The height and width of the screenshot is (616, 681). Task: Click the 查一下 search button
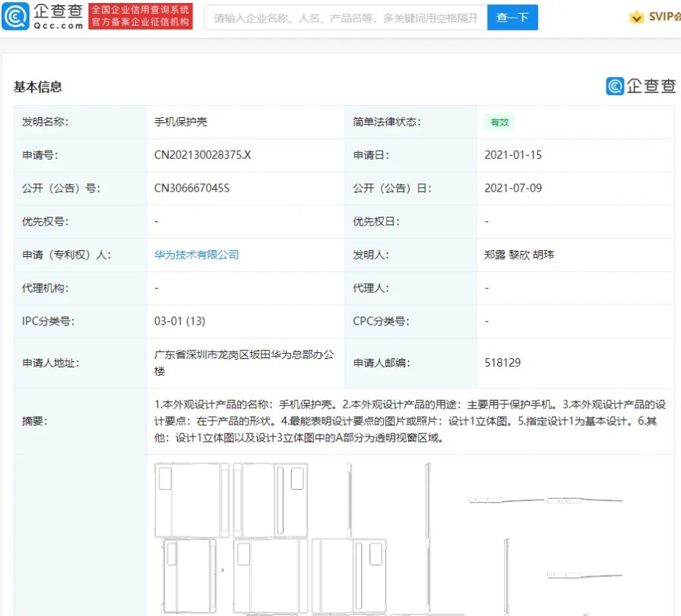(x=512, y=17)
